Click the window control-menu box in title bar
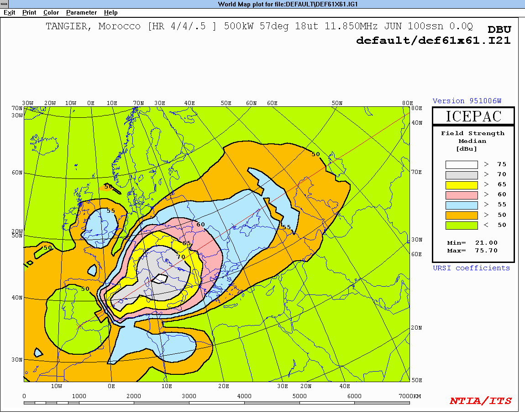 click(4, 4)
